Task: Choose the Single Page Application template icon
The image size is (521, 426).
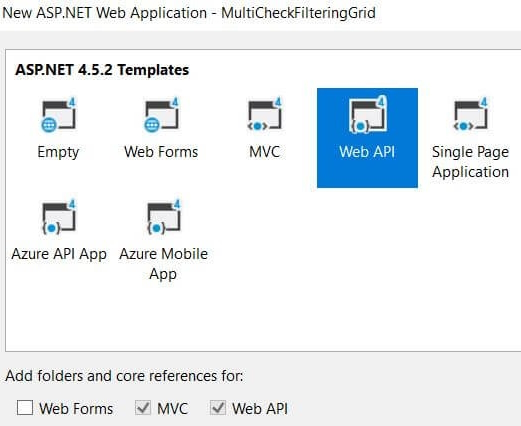Action: click(471, 115)
